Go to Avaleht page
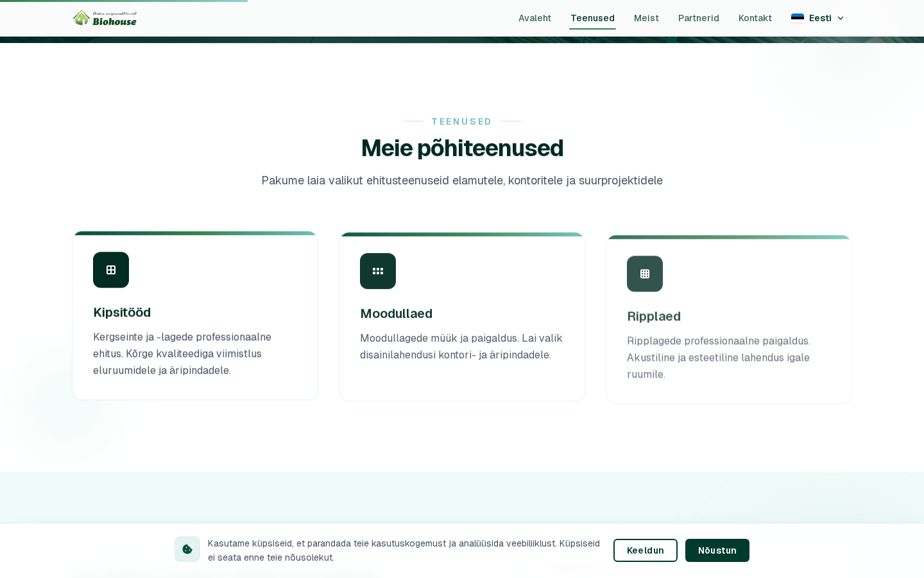Image resolution: width=924 pixels, height=578 pixels. point(535,18)
